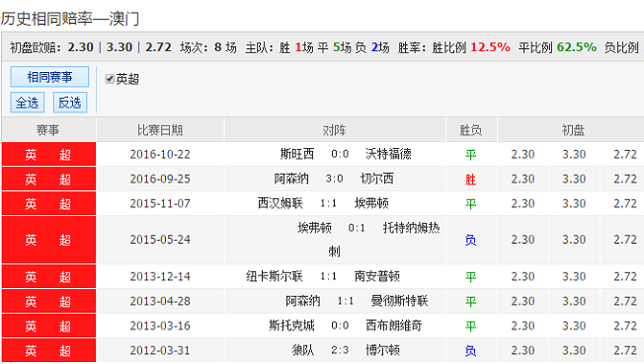
Task: Select the date 2013-12-14
Action: click(x=160, y=276)
